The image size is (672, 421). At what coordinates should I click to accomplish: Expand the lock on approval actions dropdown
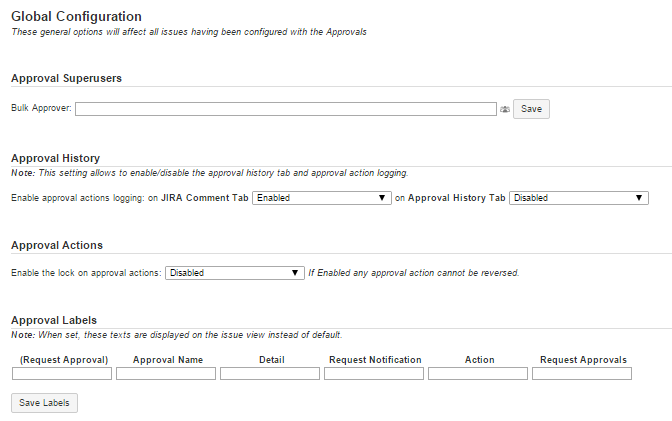(234, 273)
